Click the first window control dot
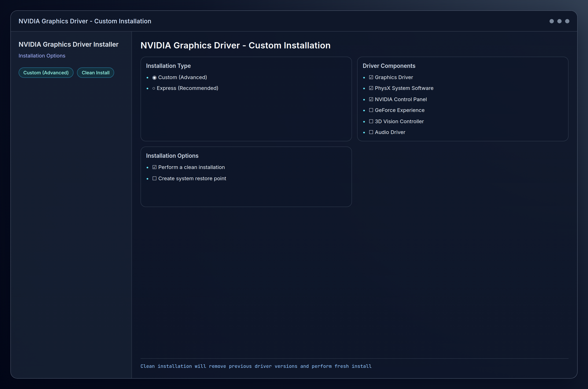 (x=551, y=21)
